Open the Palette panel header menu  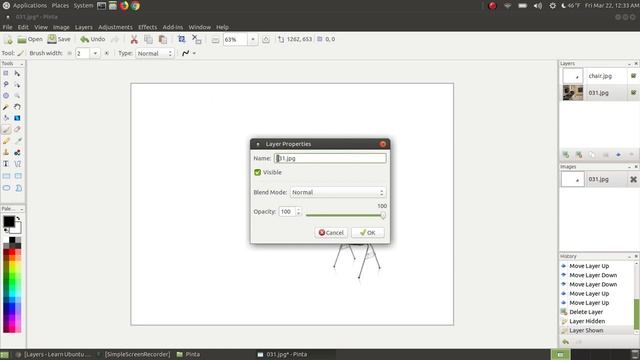[22, 209]
